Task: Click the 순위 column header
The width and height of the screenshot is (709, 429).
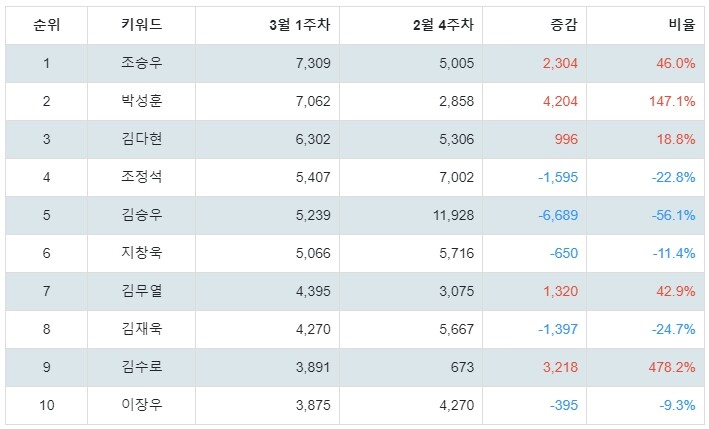Action: pos(47,25)
